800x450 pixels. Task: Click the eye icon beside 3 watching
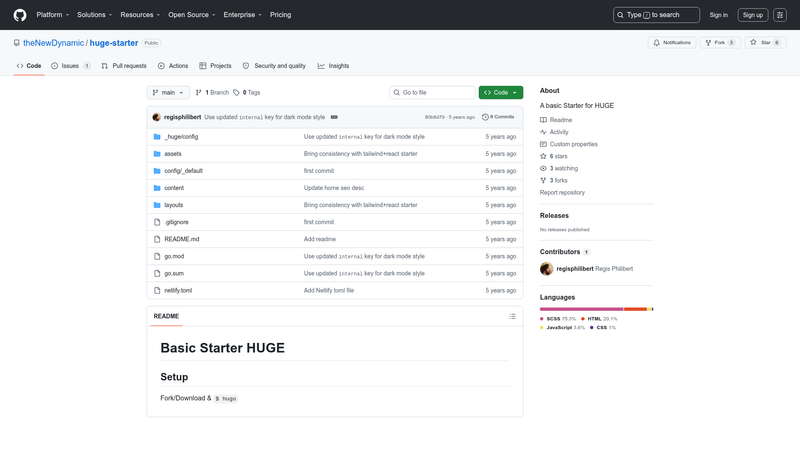(543, 168)
